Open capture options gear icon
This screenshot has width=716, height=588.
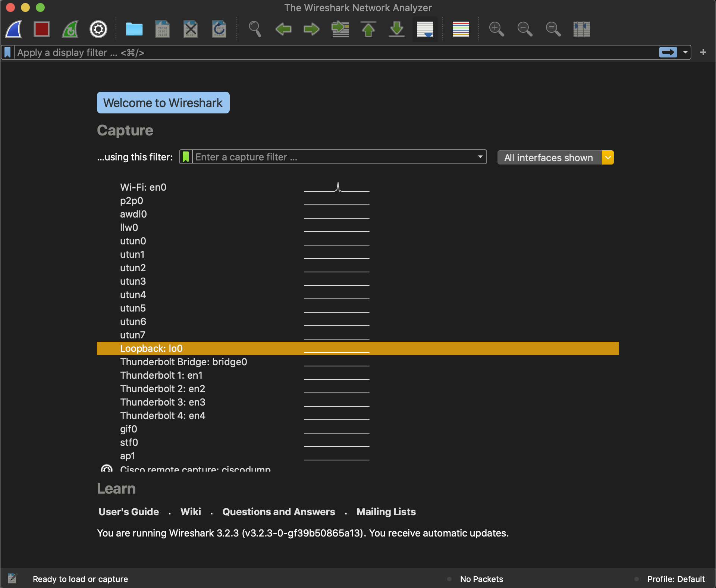[98, 29]
